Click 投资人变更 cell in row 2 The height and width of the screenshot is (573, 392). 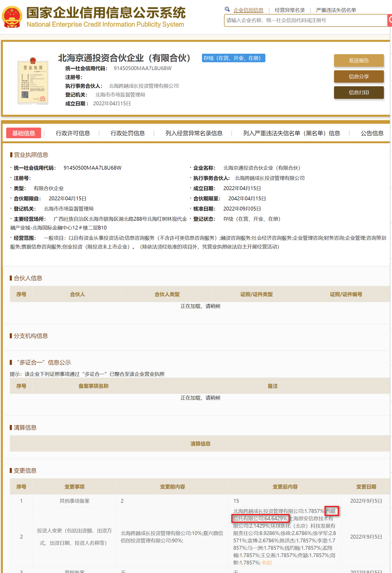(x=74, y=536)
